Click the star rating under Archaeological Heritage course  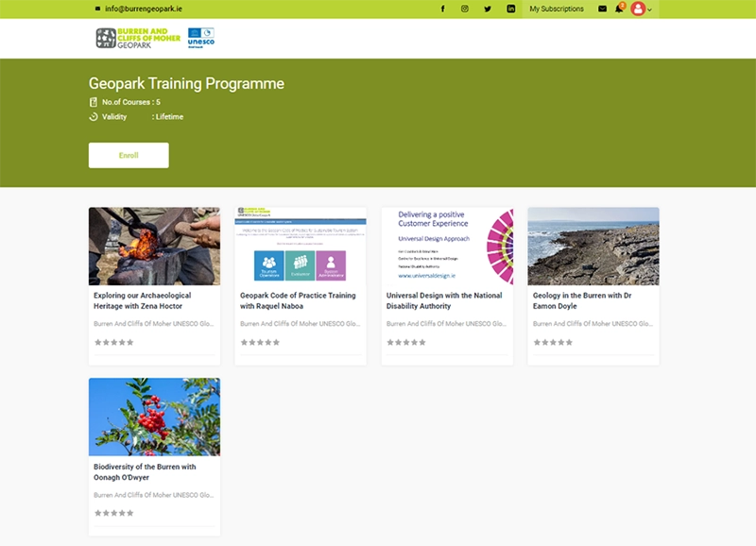[x=113, y=343]
